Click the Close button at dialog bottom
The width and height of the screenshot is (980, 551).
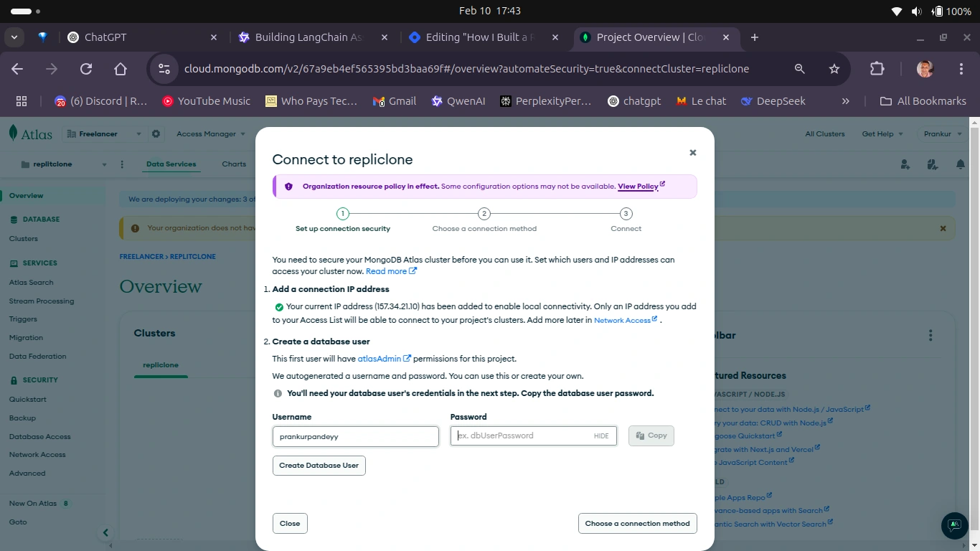[290, 524]
